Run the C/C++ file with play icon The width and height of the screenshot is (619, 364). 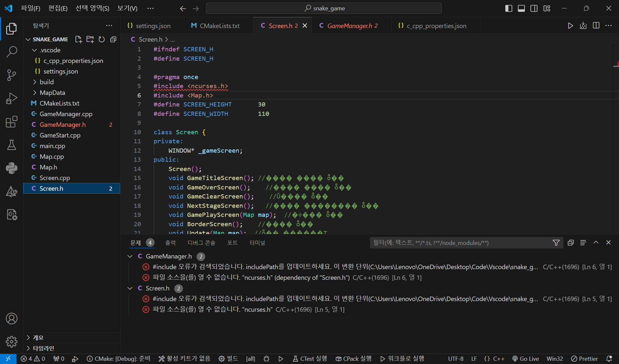[x=570, y=26]
